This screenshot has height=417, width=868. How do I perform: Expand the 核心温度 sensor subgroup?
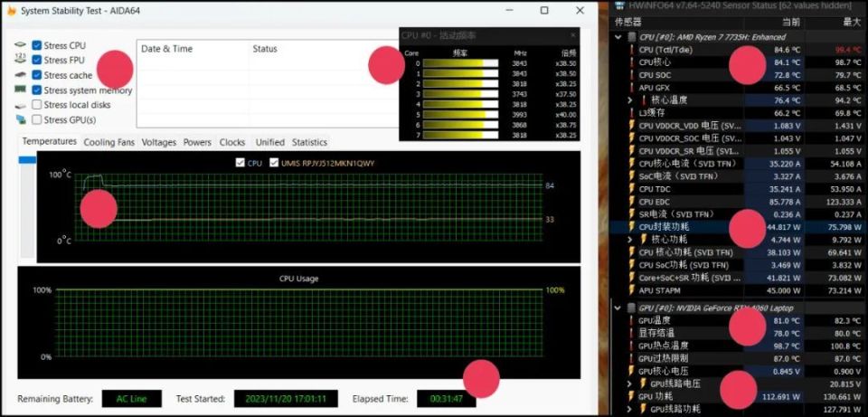[630, 100]
